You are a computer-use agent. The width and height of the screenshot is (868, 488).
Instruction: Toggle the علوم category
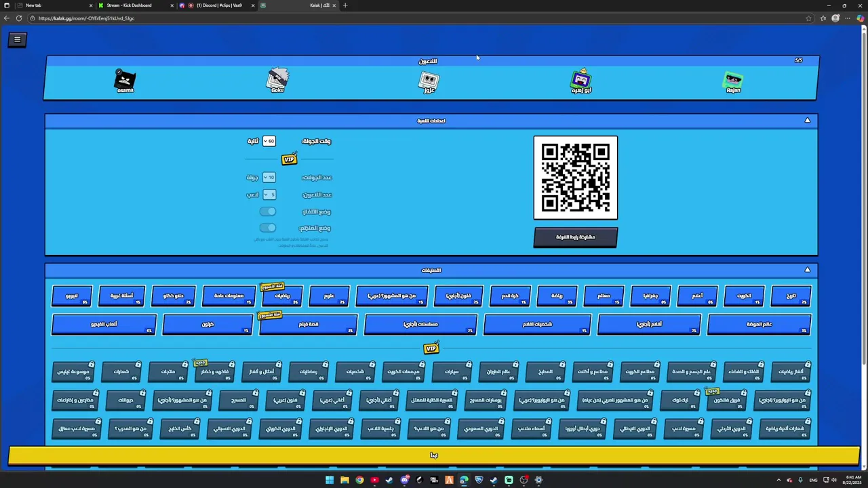[329, 296]
